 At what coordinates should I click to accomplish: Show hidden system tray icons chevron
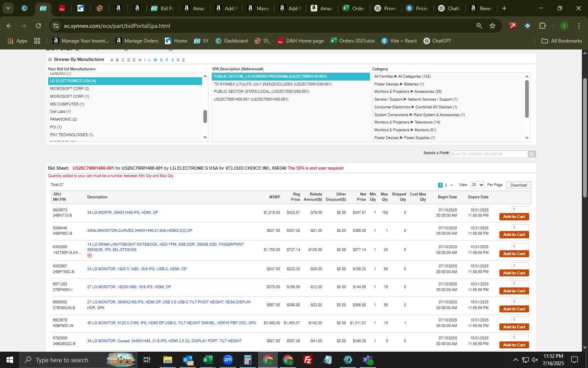click(515, 360)
